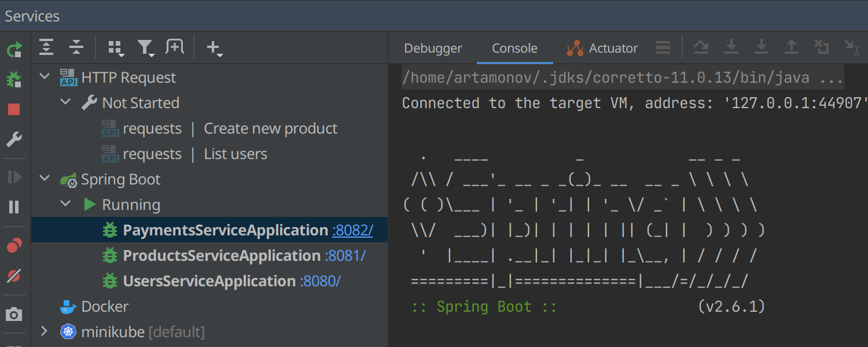Click the Step Into debugger icon
Image resolution: width=868 pixels, height=347 pixels.
pos(731,47)
